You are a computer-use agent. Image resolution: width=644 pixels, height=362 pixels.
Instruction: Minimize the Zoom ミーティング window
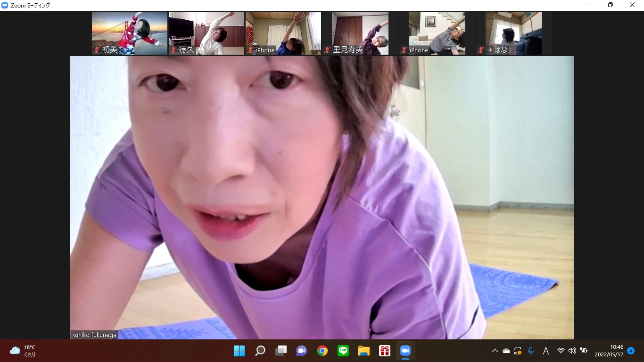pyautogui.click(x=589, y=5)
